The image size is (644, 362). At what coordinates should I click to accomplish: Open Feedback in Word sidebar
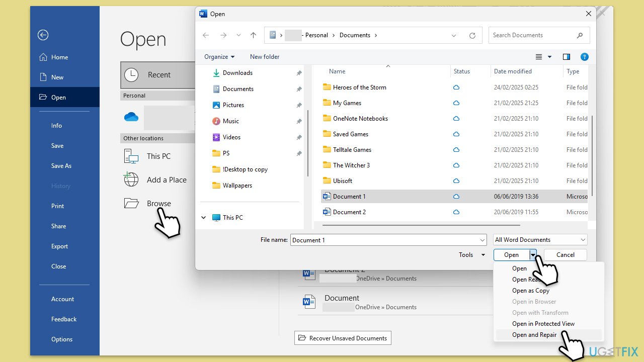(x=65, y=319)
